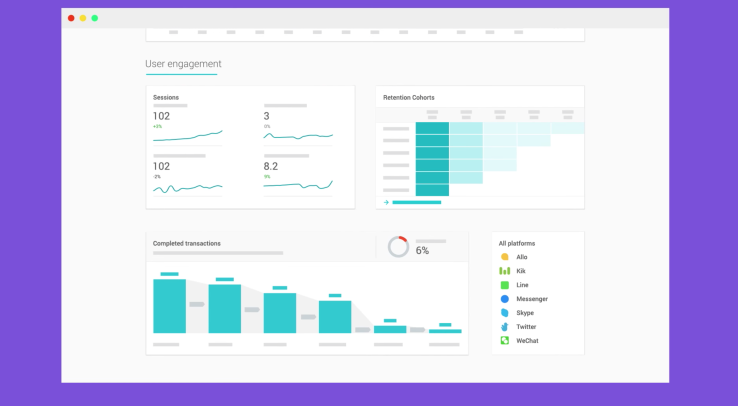Click the 6% donut chart indicator

click(x=398, y=247)
